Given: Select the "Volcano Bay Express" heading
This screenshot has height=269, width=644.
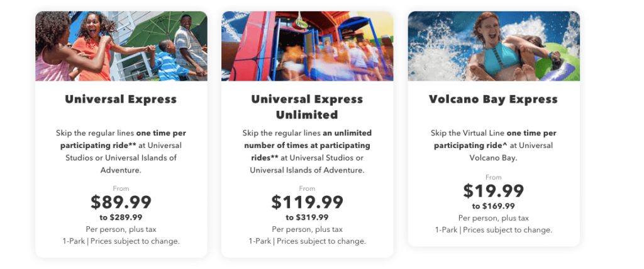Looking at the screenshot, I should point(494,99).
